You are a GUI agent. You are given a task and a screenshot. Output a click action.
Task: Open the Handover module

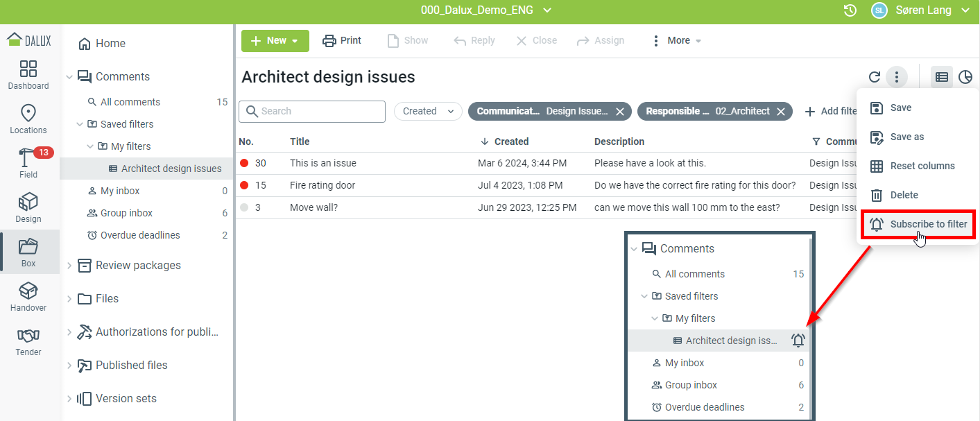[x=28, y=297]
